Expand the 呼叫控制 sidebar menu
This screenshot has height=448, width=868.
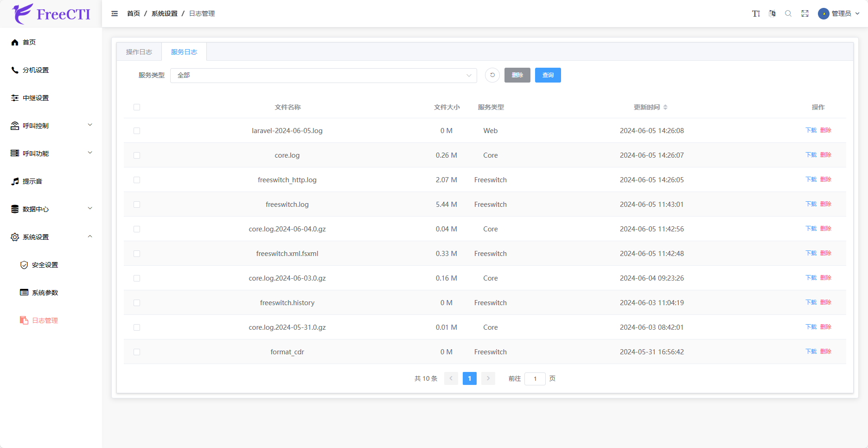click(x=51, y=126)
